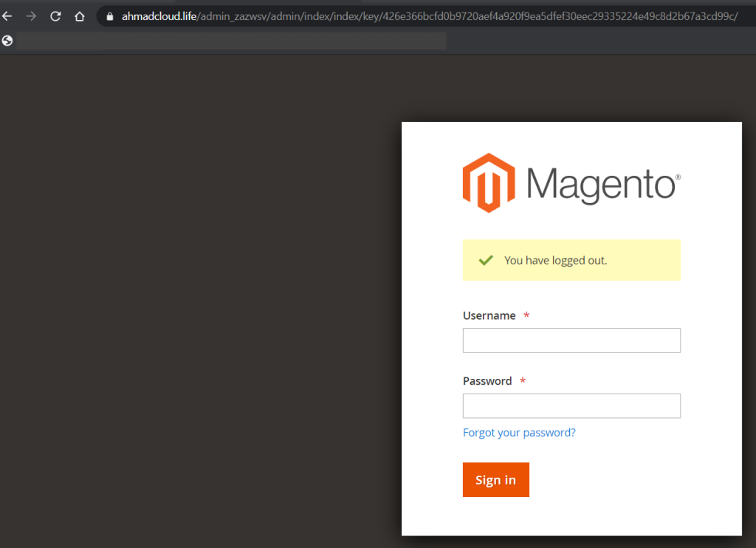Open the Forgot your password page
The width and height of the screenshot is (756, 548).
[519, 432]
